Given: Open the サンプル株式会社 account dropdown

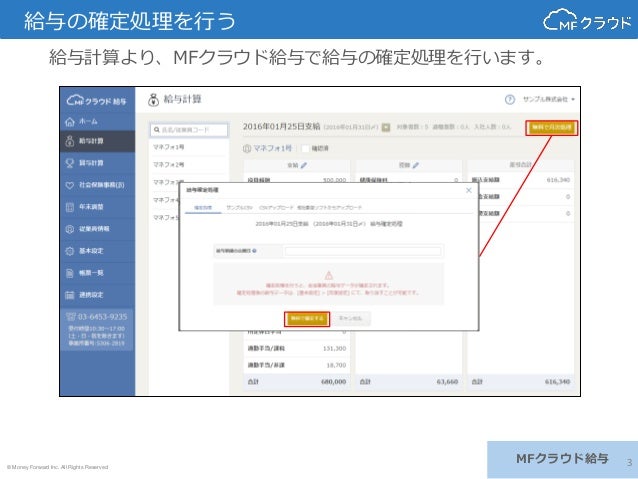Looking at the screenshot, I should click(x=548, y=99).
